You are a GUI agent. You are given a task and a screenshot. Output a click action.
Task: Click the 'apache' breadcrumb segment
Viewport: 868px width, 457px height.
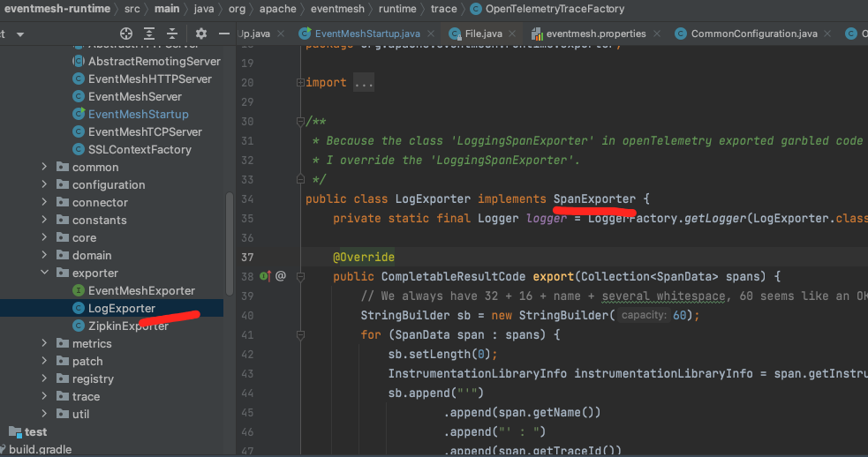(277, 9)
